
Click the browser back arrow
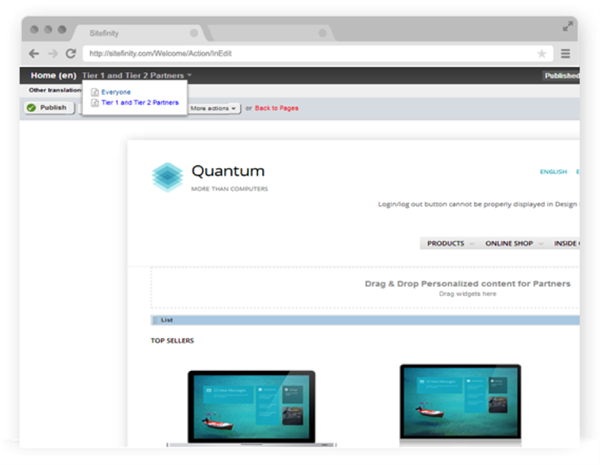34,53
